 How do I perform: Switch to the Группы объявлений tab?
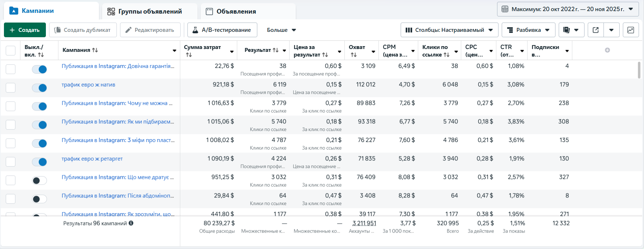(149, 11)
